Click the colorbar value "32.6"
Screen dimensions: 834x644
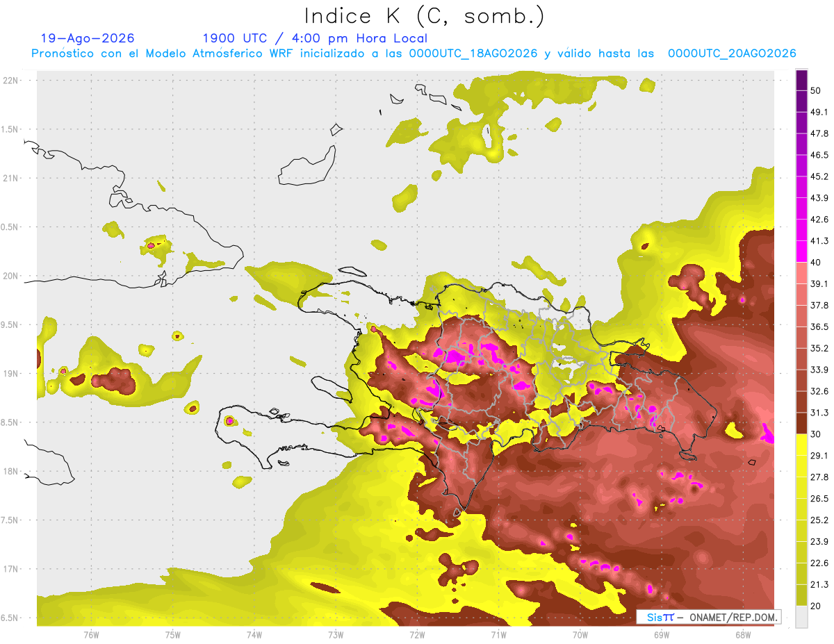coord(819,391)
